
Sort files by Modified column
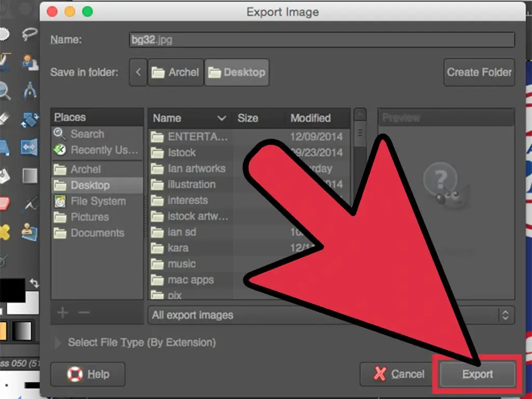(x=317, y=118)
